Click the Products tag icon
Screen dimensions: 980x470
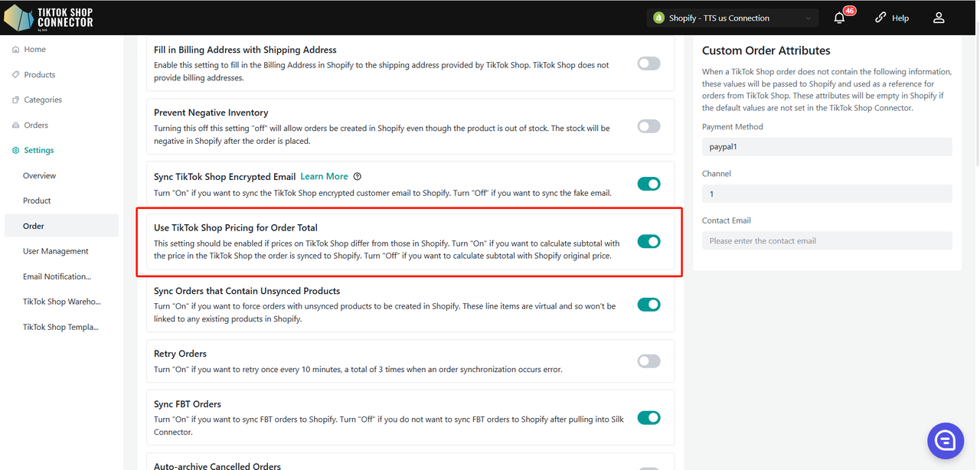16,75
